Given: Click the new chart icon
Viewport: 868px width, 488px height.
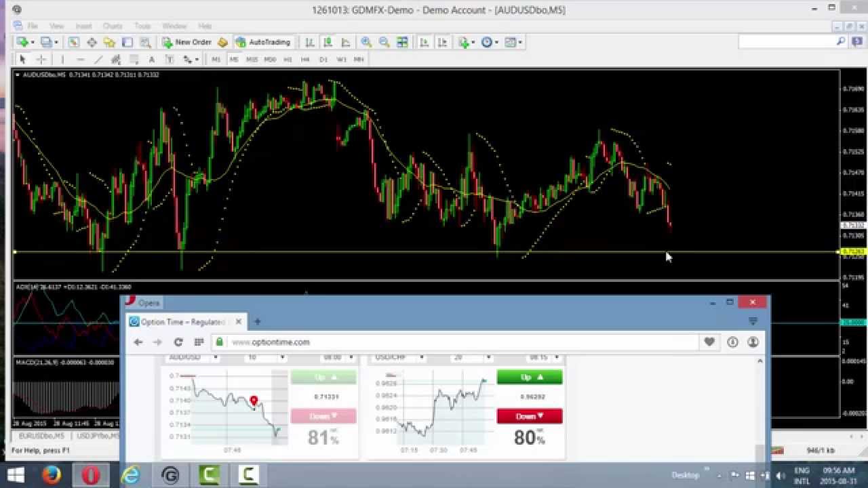Looking at the screenshot, I should (24, 42).
